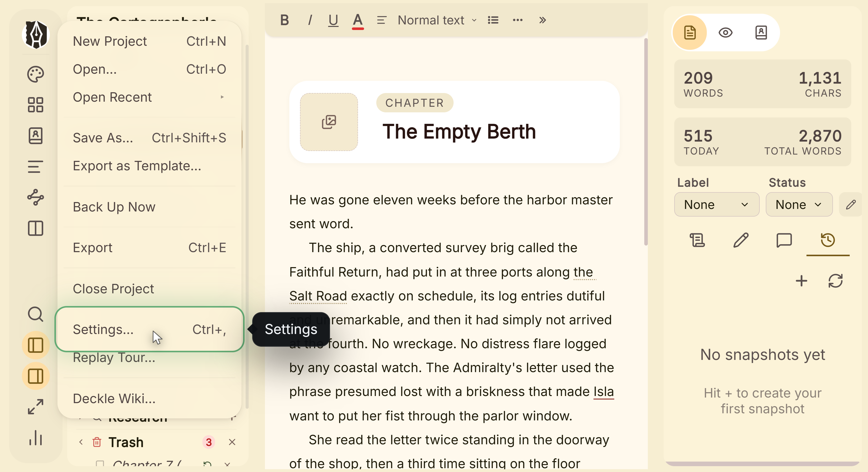Click the editor vertical scrollbar
The width and height of the screenshot is (868, 472).
pyautogui.click(x=646, y=142)
